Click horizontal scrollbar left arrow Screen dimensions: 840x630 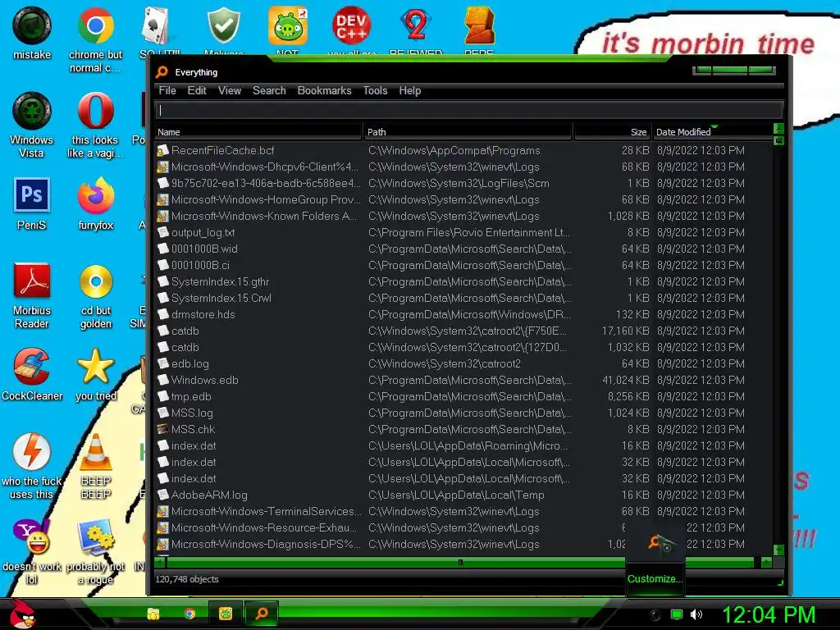[x=160, y=562]
